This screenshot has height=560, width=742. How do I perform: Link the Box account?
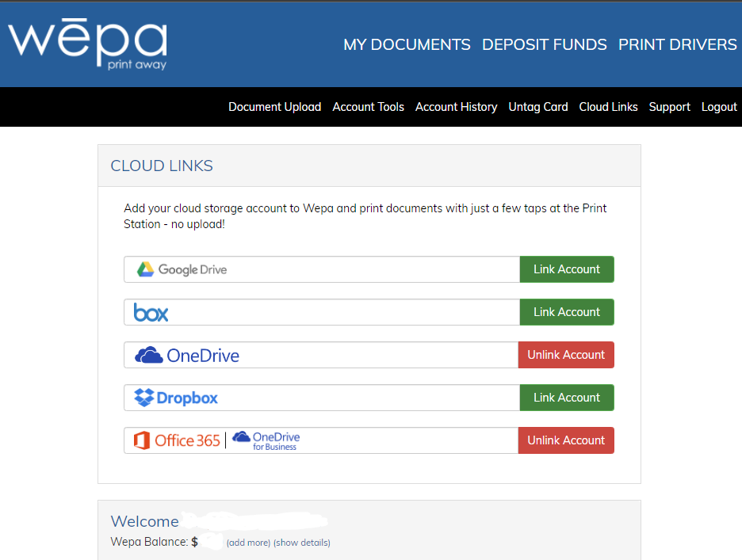[567, 312]
